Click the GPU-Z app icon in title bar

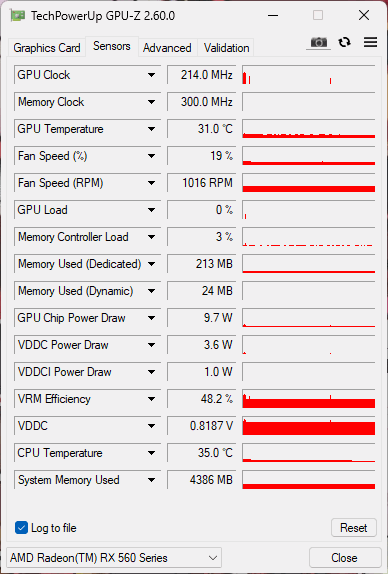18,16
